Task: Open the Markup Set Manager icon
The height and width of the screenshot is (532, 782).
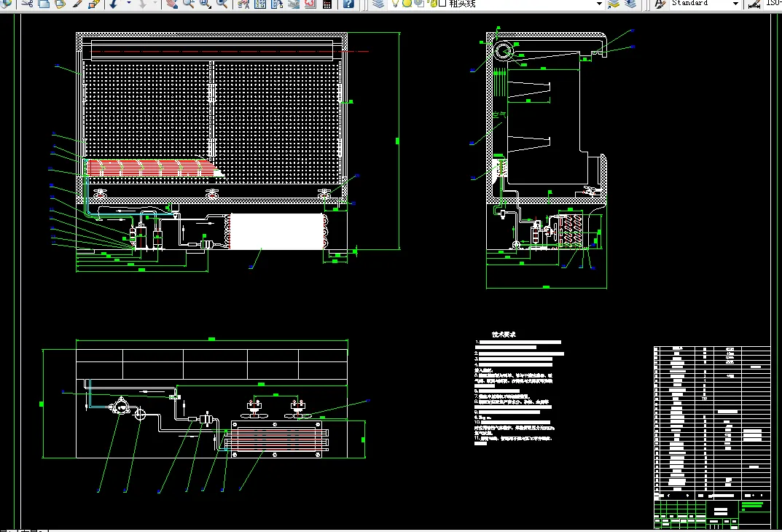Action: [310, 3]
